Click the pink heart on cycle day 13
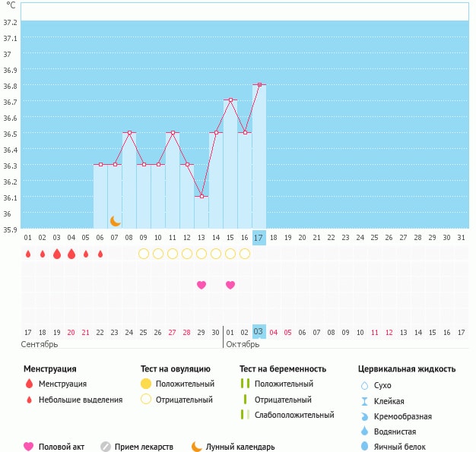 202,285
